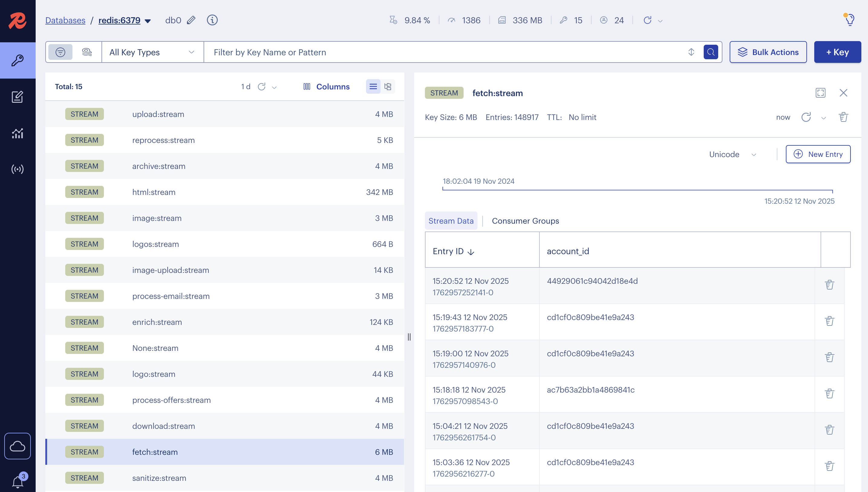Expand key details to full screen
Viewport: 868px width, 492px height.
[x=820, y=92]
